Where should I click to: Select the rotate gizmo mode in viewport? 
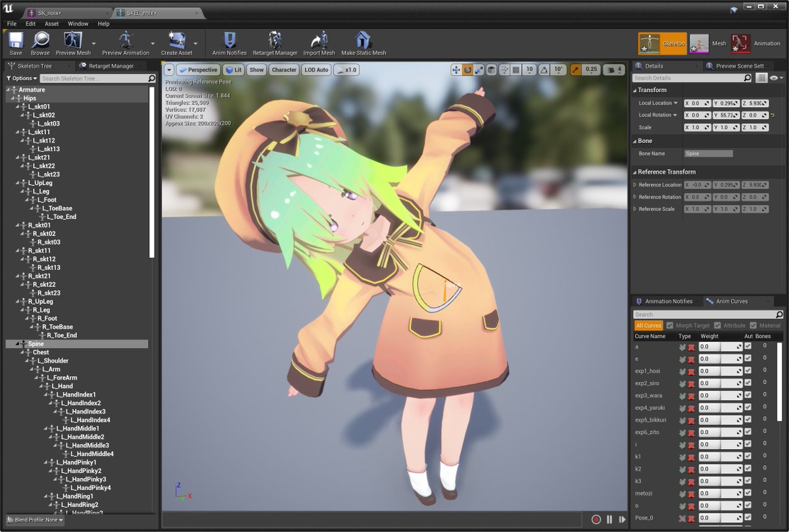[x=467, y=70]
